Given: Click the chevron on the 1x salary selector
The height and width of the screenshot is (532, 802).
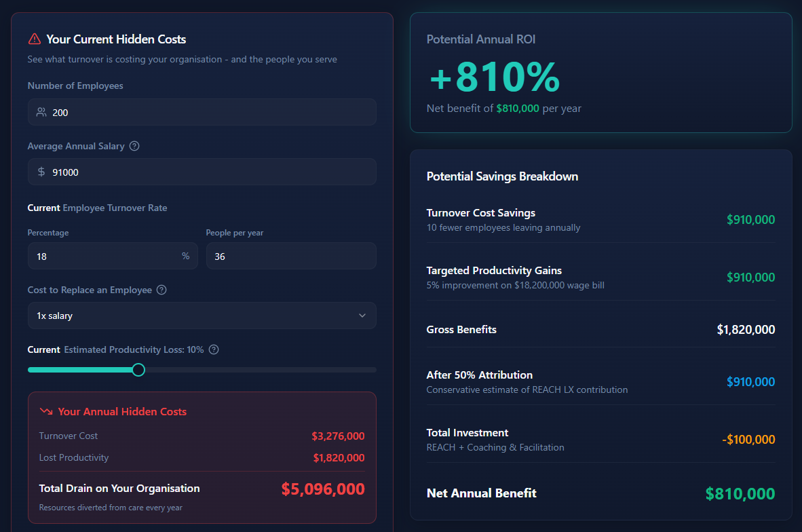Looking at the screenshot, I should pyautogui.click(x=362, y=316).
